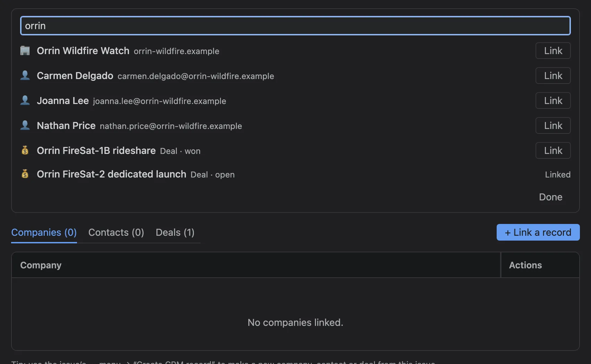Screen dimensions: 591x364
Task: Click the money bag icon beside FireSat-1B rideshare
Action: [x=25, y=150]
